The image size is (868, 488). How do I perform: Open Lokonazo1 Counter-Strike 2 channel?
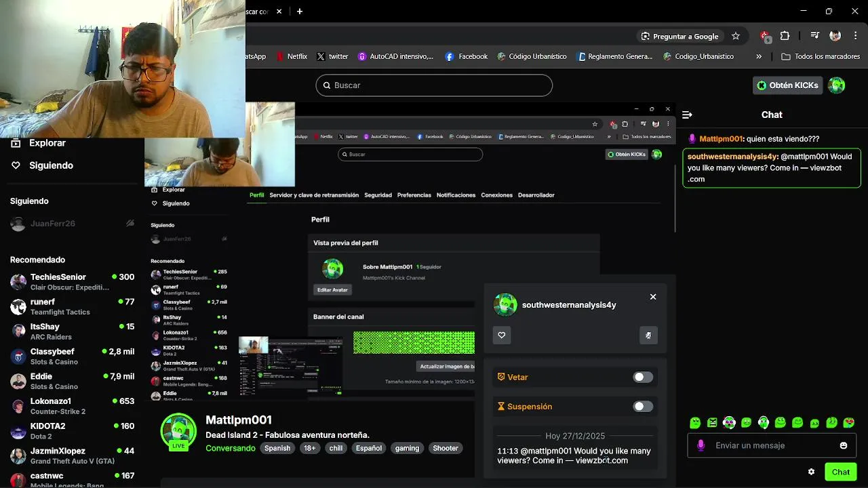[73, 406]
